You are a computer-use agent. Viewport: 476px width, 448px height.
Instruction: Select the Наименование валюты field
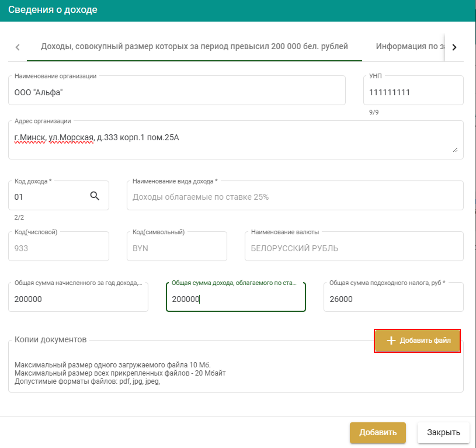pos(353,248)
